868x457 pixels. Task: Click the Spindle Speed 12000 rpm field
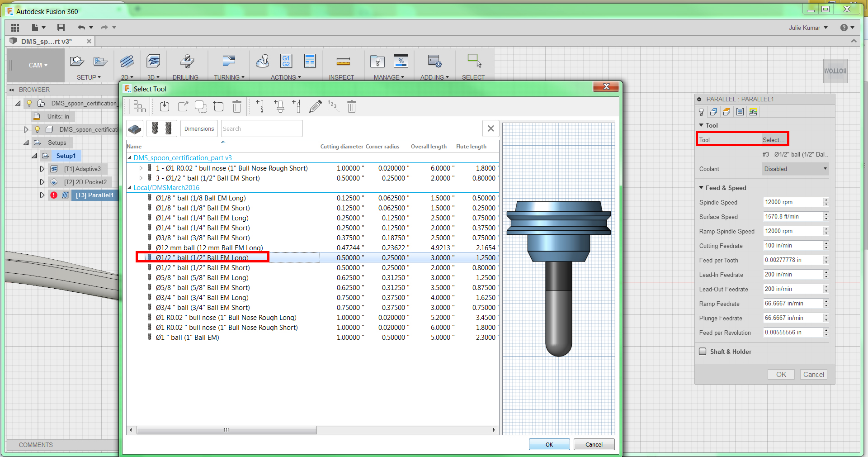point(793,202)
